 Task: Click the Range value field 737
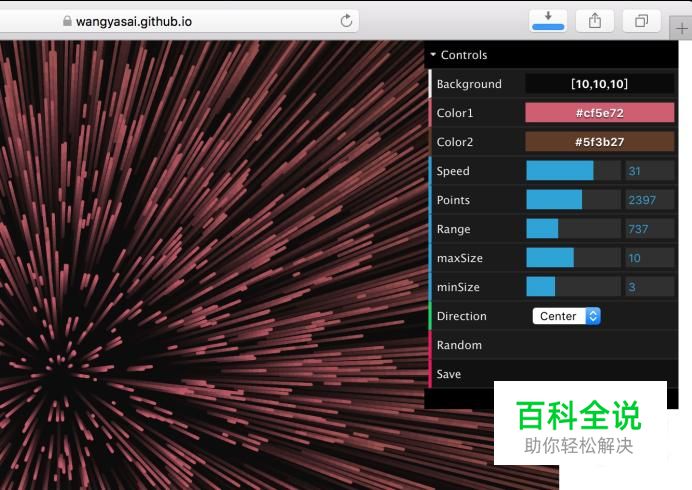pos(650,229)
